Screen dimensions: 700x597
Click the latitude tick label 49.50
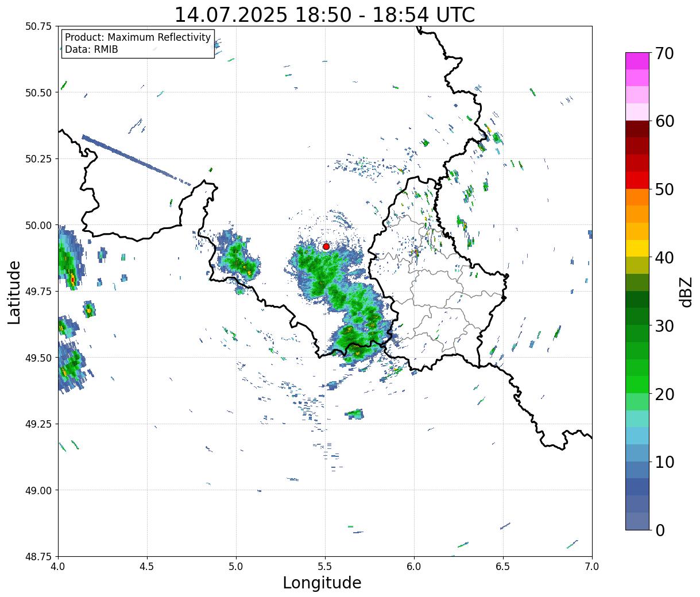38,358
